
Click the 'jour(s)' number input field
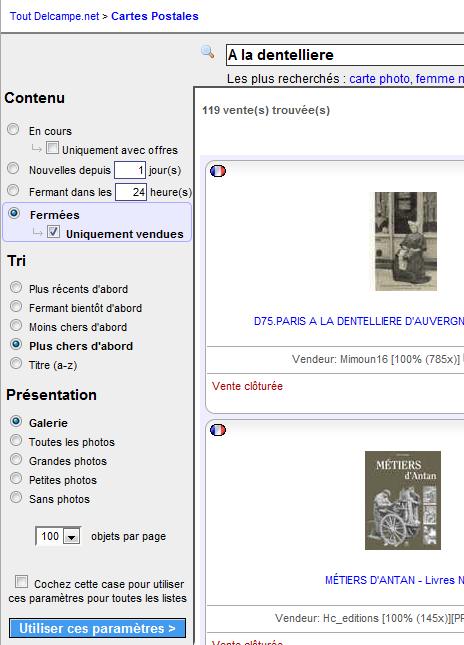coord(130,170)
